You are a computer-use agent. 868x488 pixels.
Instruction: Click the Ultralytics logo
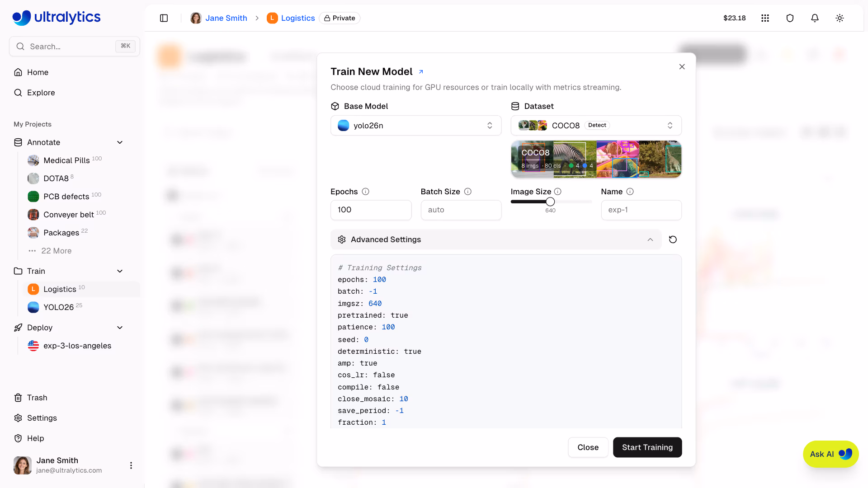[x=57, y=17]
